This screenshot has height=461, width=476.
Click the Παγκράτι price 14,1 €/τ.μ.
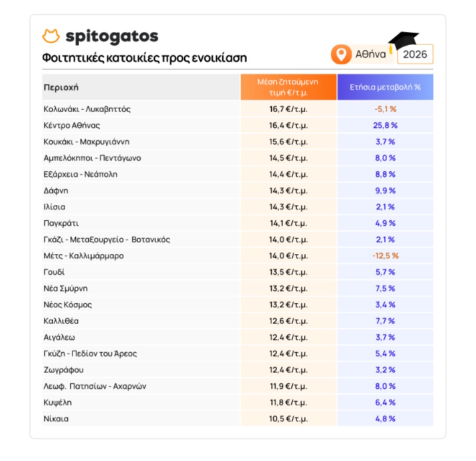[288, 223]
